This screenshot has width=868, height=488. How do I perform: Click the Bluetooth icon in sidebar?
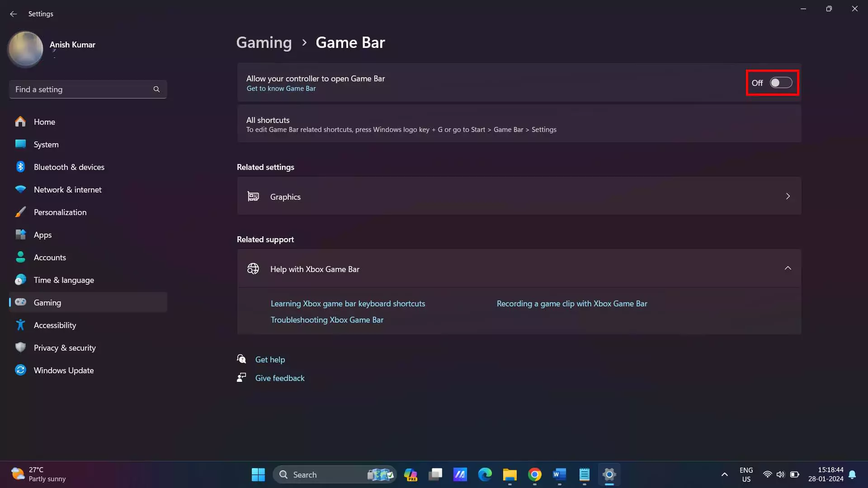point(20,167)
